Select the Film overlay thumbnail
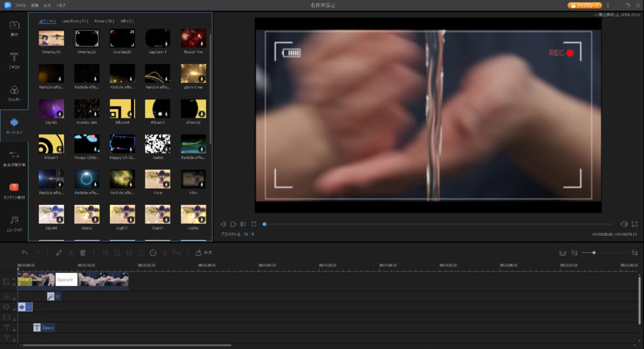The width and height of the screenshot is (644, 349). 194,179
